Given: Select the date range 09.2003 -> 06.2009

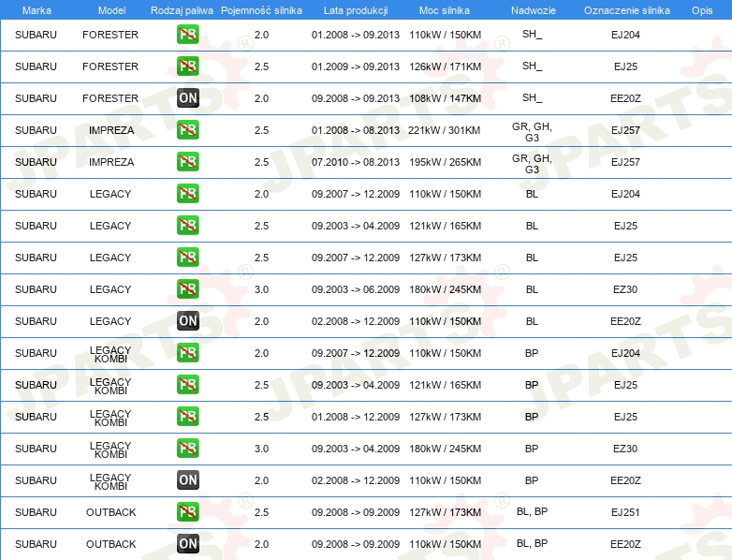Looking at the screenshot, I should point(356,289).
